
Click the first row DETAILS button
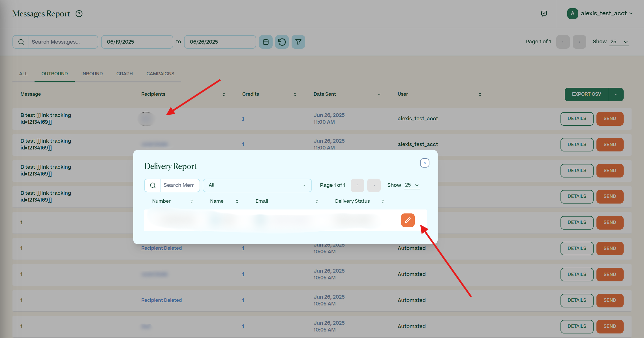(577, 119)
